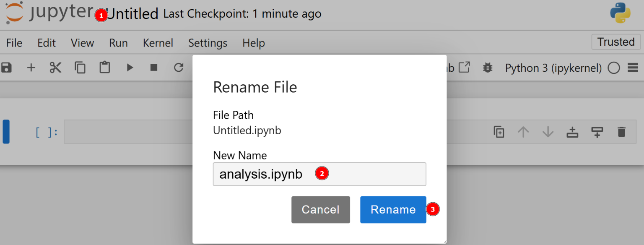This screenshot has height=245, width=644.
Task: Switch kernel via Python 3 (ipykernel) selector
Action: coord(554,68)
